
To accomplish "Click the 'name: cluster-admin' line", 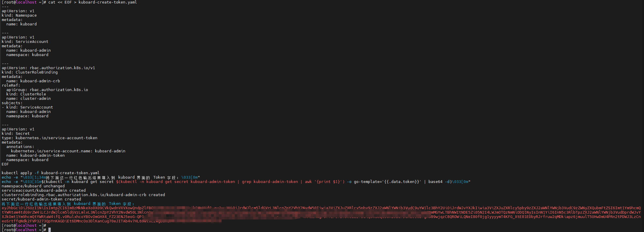I will [28, 99].
